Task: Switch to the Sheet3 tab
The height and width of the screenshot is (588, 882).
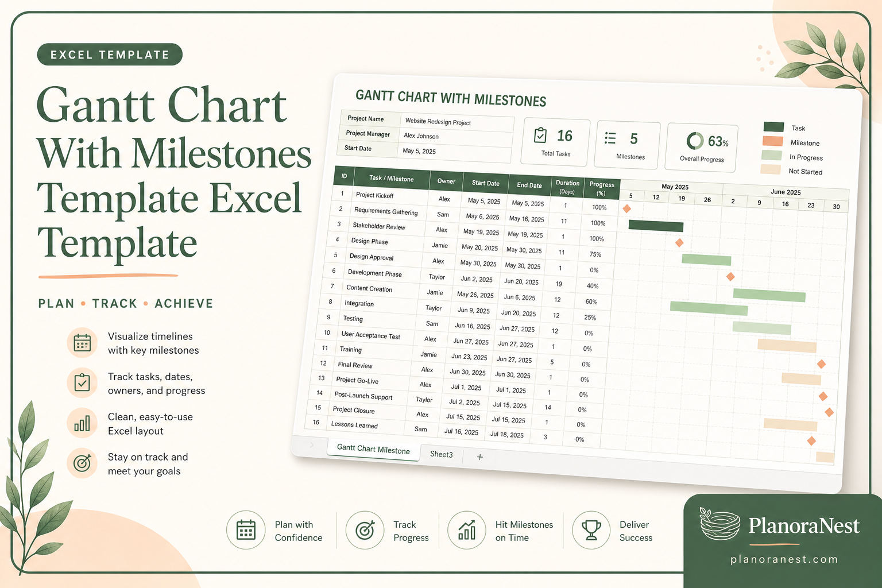Action: 442,454
